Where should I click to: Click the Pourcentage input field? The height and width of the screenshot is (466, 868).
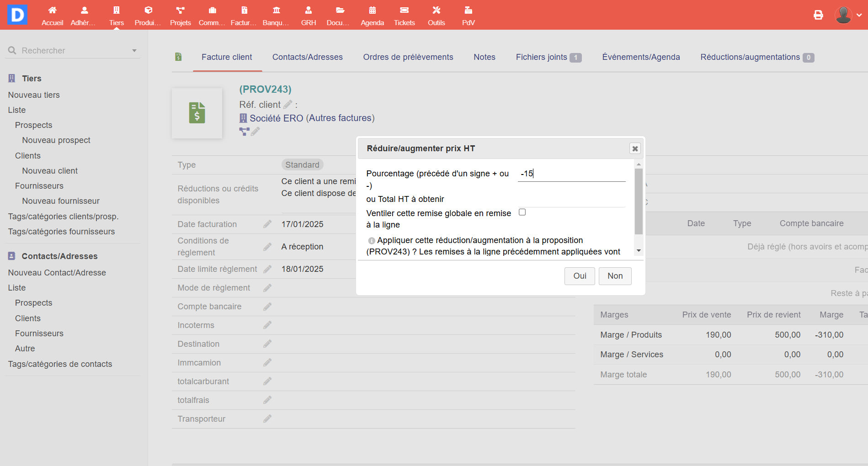[571, 174]
